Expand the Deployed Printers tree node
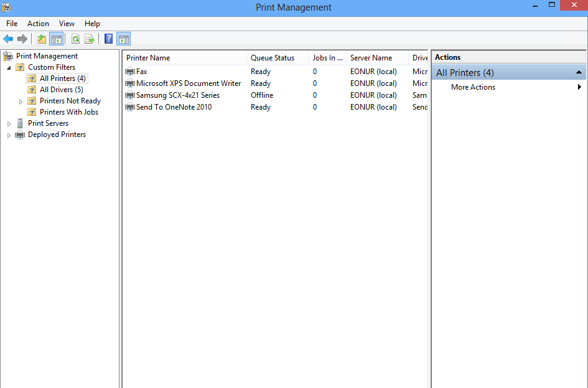Image resolution: width=588 pixels, height=388 pixels. click(x=9, y=135)
